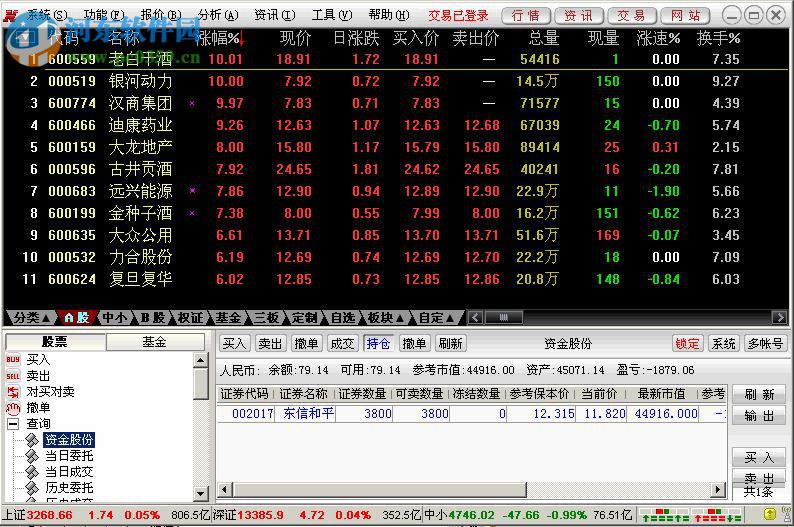Click the 多帐号 button
Image resolution: width=794 pixels, height=527 pixels.
tap(766, 344)
